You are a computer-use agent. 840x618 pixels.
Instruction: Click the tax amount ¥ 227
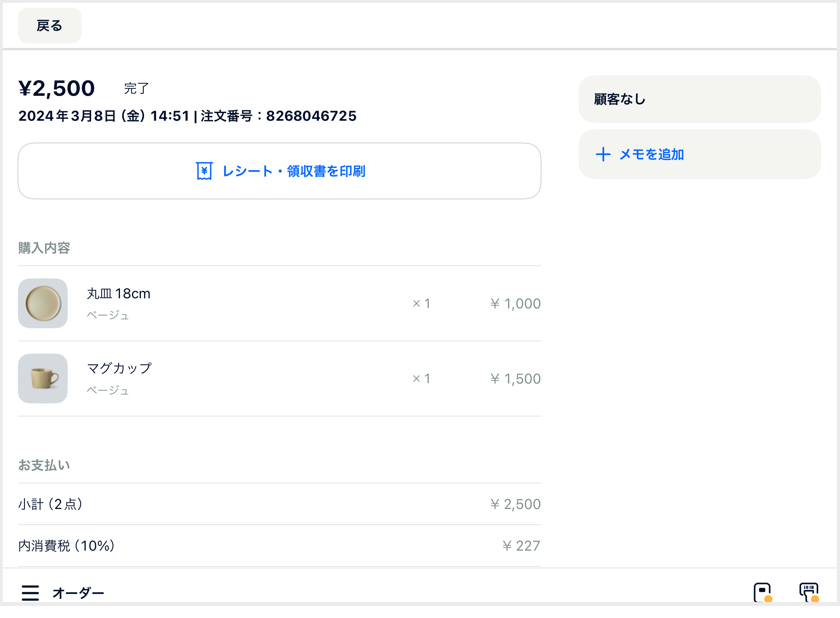(521, 546)
